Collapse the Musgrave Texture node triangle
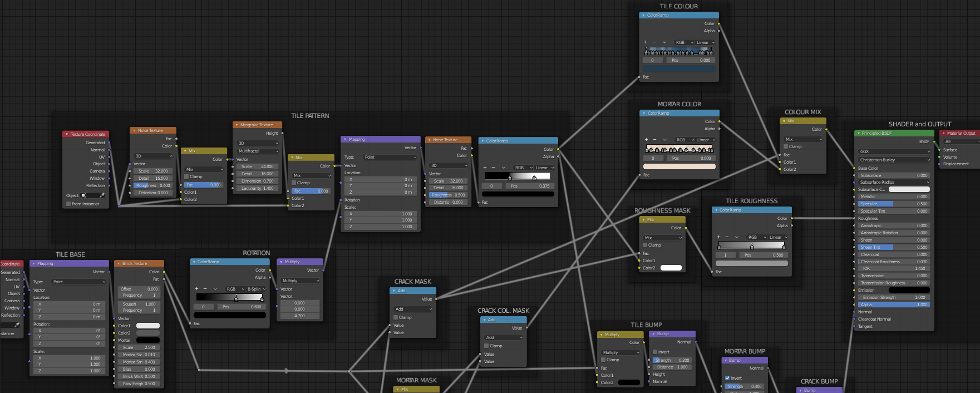This screenshot has height=393, width=980. [x=237, y=125]
